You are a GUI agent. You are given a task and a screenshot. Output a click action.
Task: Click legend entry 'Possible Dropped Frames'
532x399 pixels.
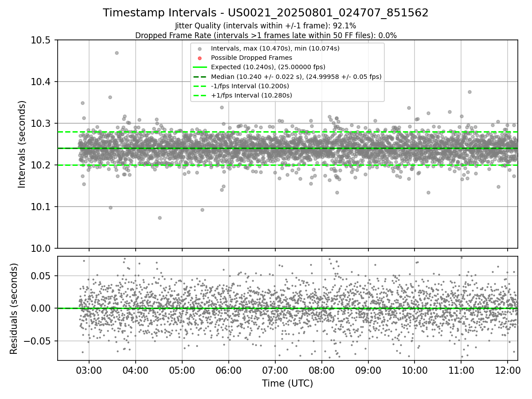(x=251, y=58)
